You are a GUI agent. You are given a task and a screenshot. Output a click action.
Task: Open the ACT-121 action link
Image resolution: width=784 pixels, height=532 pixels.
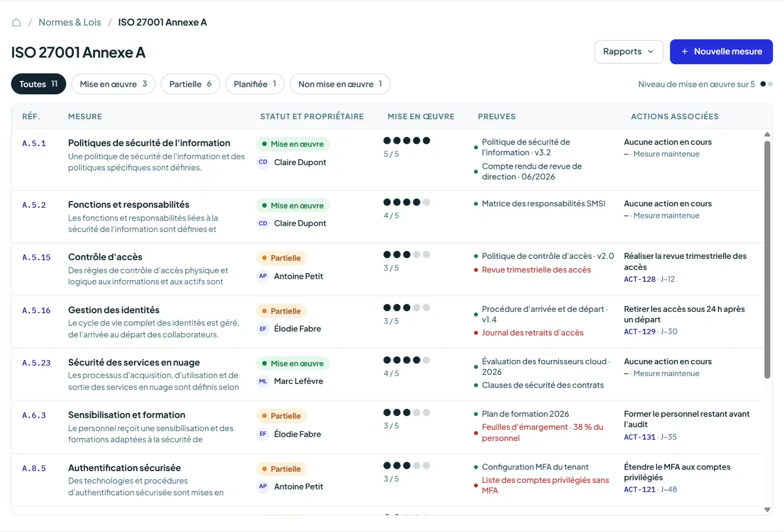(640, 490)
